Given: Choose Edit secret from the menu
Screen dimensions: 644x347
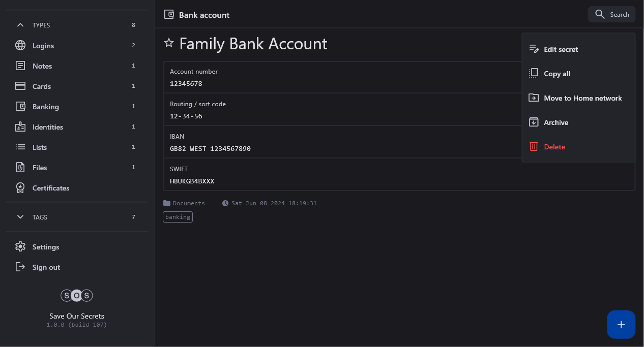Looking at the screenshot, I should (561, 49).
